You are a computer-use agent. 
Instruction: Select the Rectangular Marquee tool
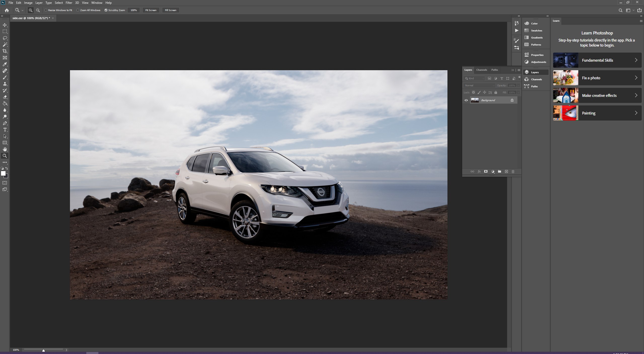pyautogui.click(x=5, y=32)
